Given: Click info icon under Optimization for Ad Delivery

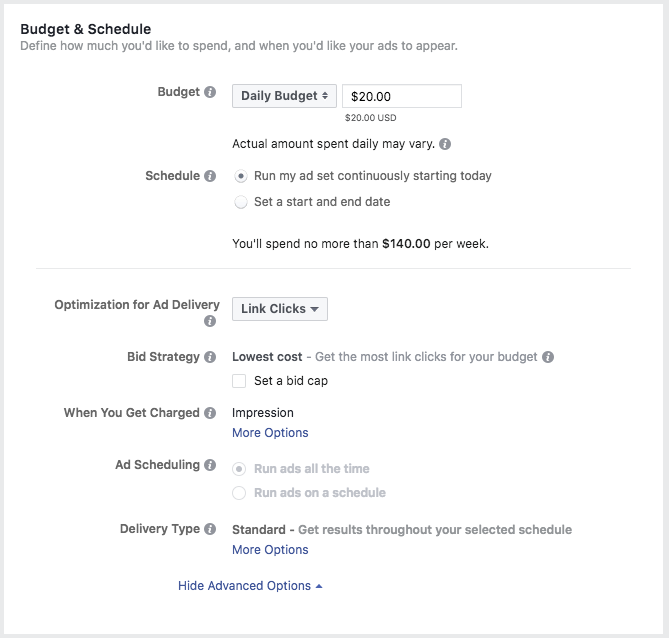Looking at the screenshot, I should (209, 321).
